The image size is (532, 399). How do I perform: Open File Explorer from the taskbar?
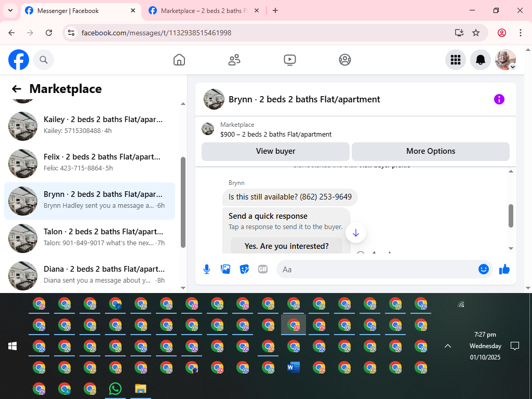[140, 389]
